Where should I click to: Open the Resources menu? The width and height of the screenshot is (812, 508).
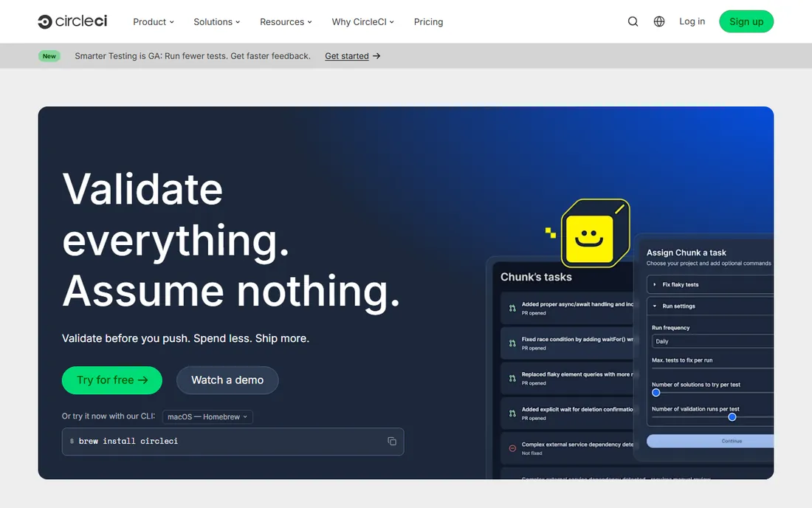[286, 21]
